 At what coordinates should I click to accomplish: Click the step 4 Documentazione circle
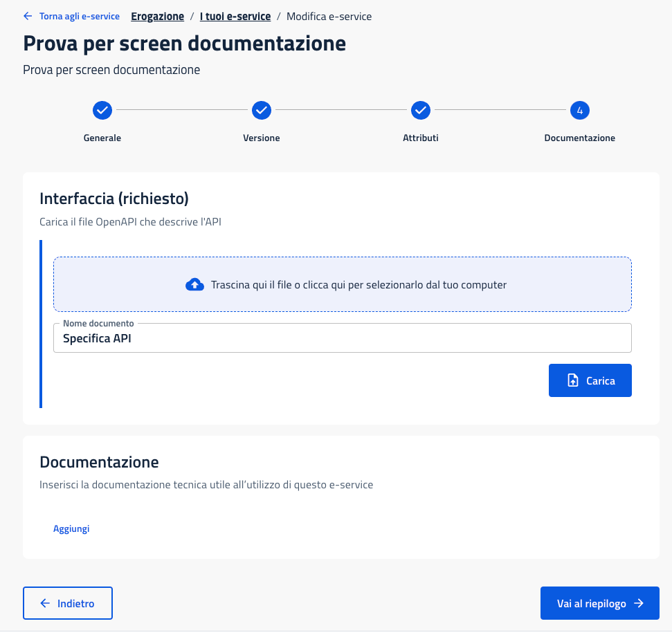click(580, 110)
